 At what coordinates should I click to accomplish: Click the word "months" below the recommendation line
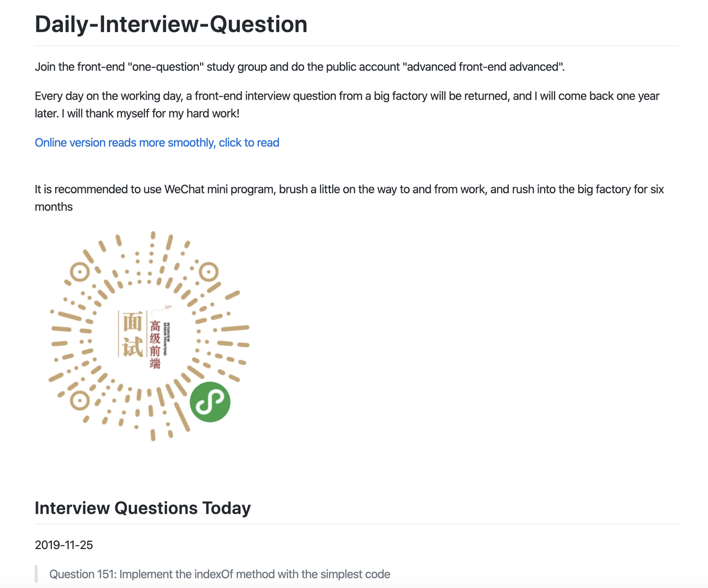pos(54,207)
